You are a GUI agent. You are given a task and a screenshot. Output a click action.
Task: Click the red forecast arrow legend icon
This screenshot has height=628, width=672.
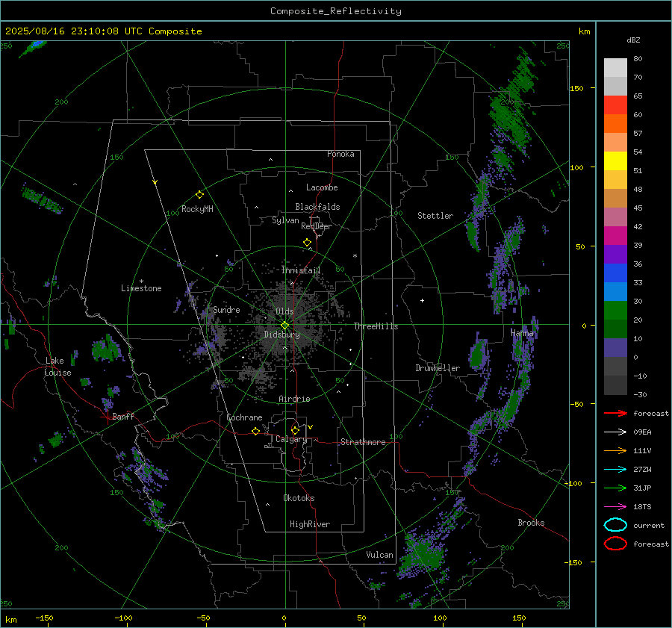[x=615, y=413]
